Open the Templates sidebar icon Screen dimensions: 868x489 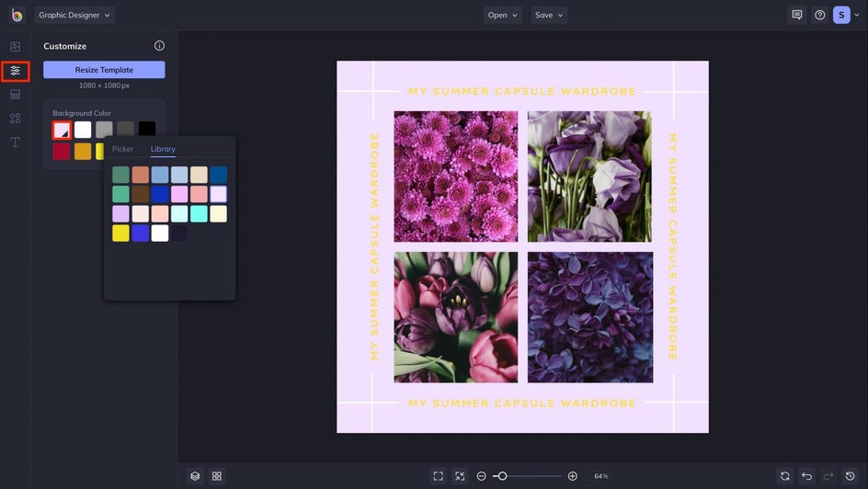15,95
